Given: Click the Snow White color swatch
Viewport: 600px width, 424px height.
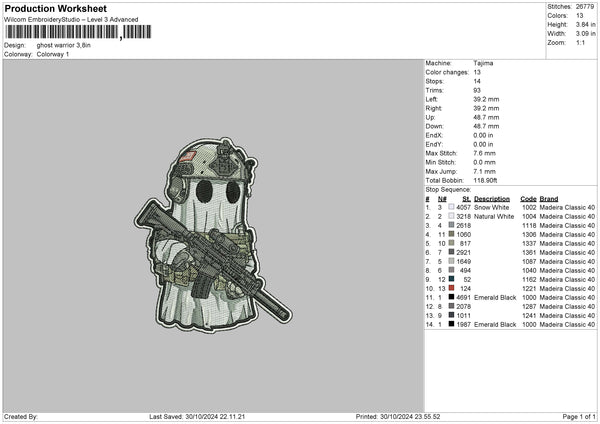Looking at the screenshot, I should click(451, 207).
